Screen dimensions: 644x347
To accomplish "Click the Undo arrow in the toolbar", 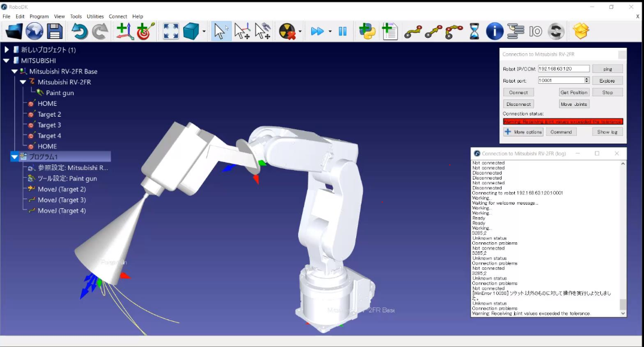I will [x=80, y=31].
